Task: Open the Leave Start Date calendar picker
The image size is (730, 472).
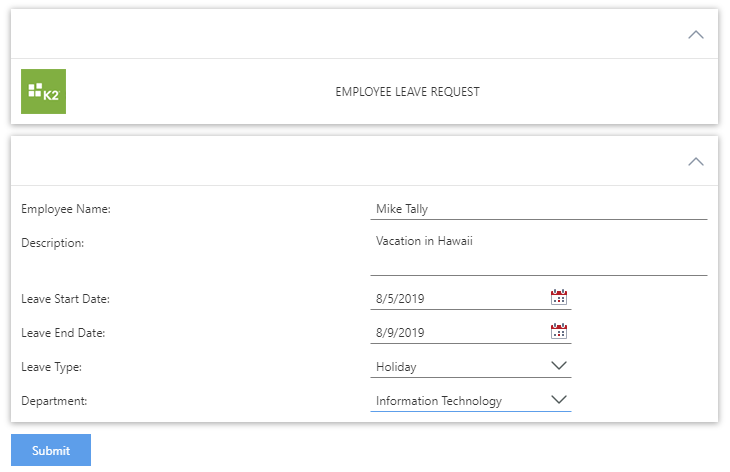Action: point(559,297)
